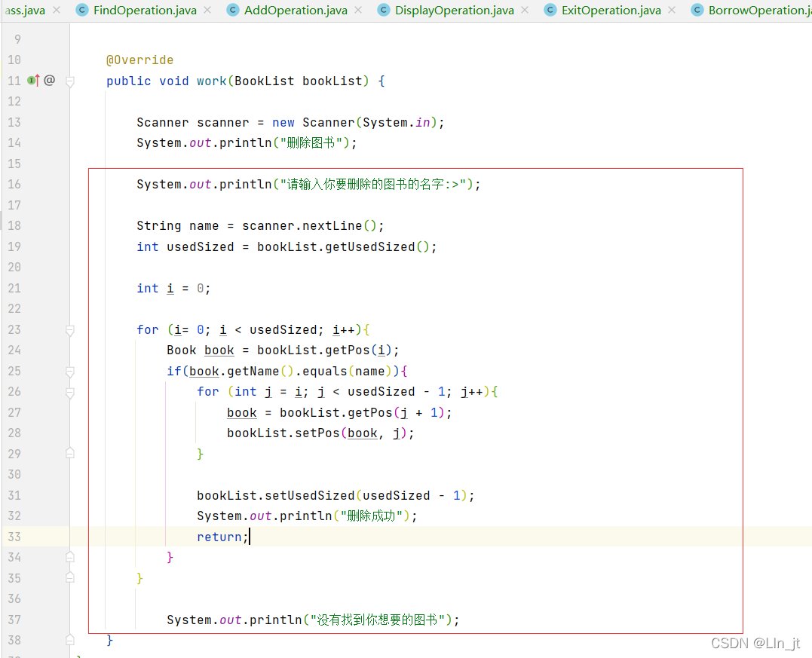This screenshot has height=658, width=812.
Task: Close the ExitOperation.java tab
Action: [672, 10]
